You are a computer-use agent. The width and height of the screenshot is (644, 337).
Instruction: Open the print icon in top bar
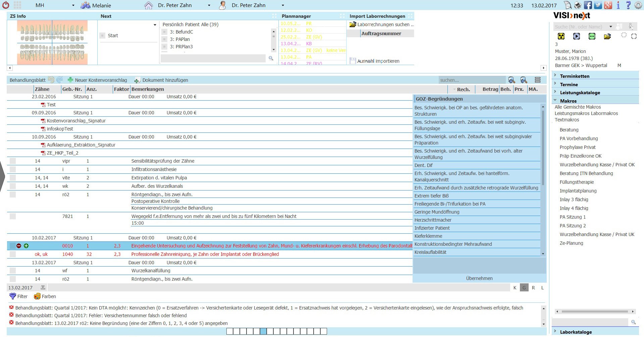click(578, 5)
